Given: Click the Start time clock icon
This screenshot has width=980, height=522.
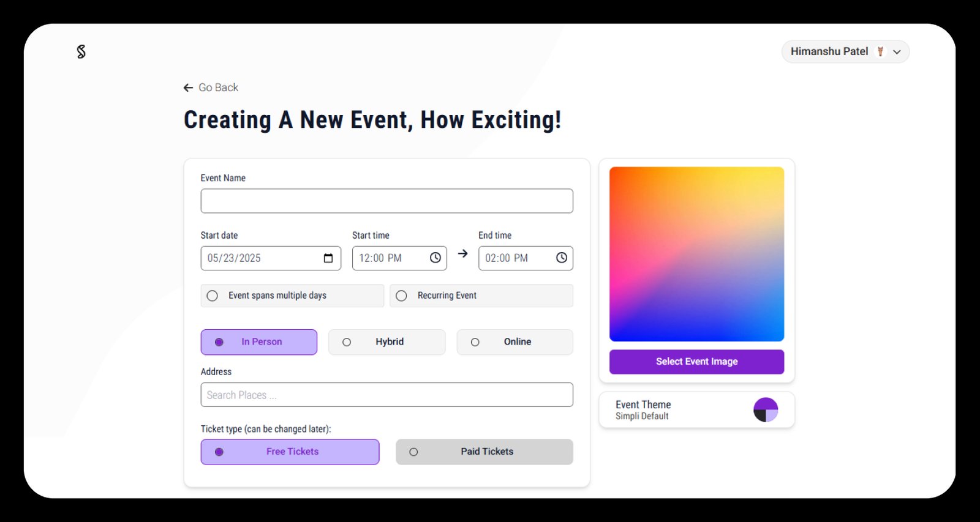Looking at the screenshot, I should 435,258.
